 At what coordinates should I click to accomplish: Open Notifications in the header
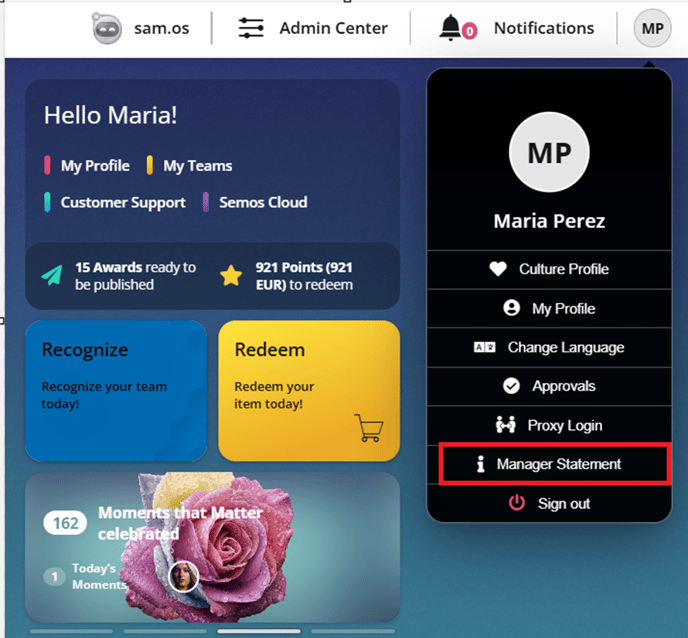pos(544,28)
